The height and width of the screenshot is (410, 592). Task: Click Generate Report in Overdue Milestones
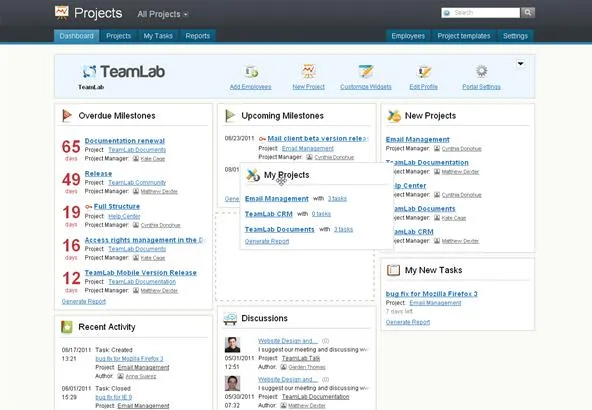click(84, 301)
